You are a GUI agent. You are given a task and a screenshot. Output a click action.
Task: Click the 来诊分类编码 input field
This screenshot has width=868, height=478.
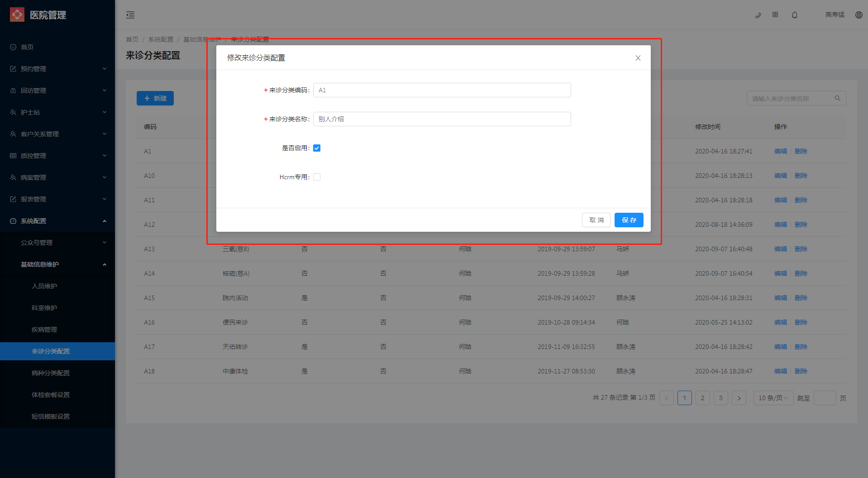[442, 90]
